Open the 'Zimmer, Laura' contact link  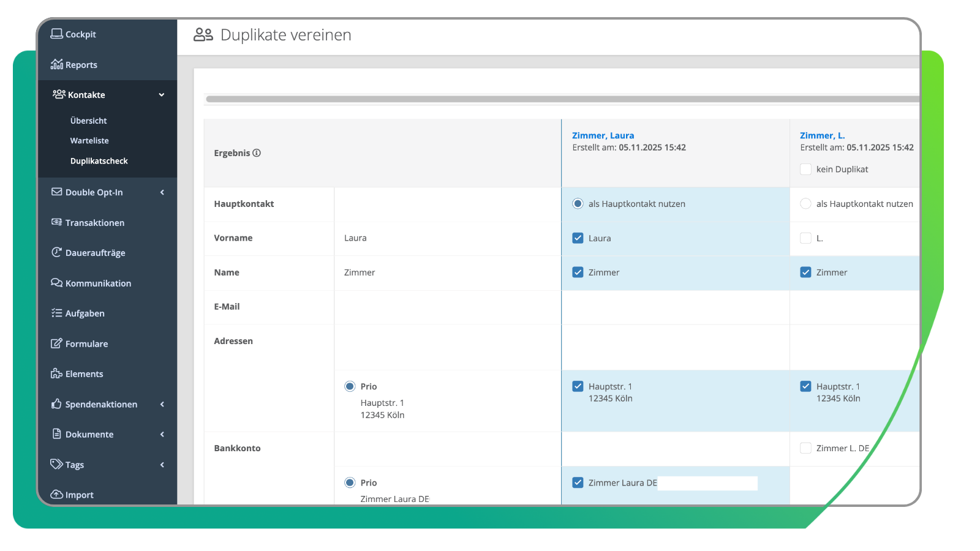coord(603,135)
